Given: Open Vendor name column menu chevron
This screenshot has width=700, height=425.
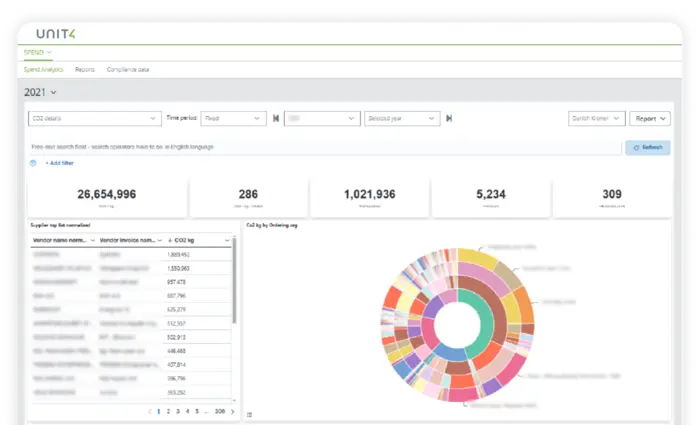Looking at the screenshot, I should coord(92,240).
